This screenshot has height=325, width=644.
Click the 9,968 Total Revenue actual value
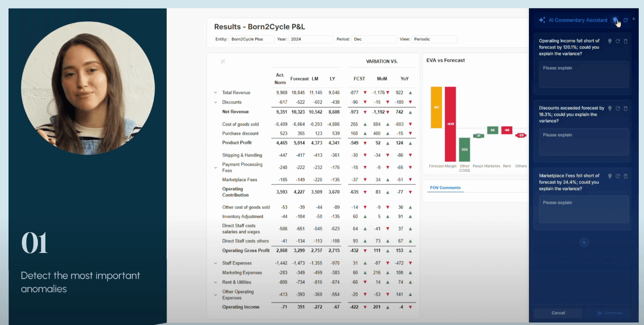[282, 93]
